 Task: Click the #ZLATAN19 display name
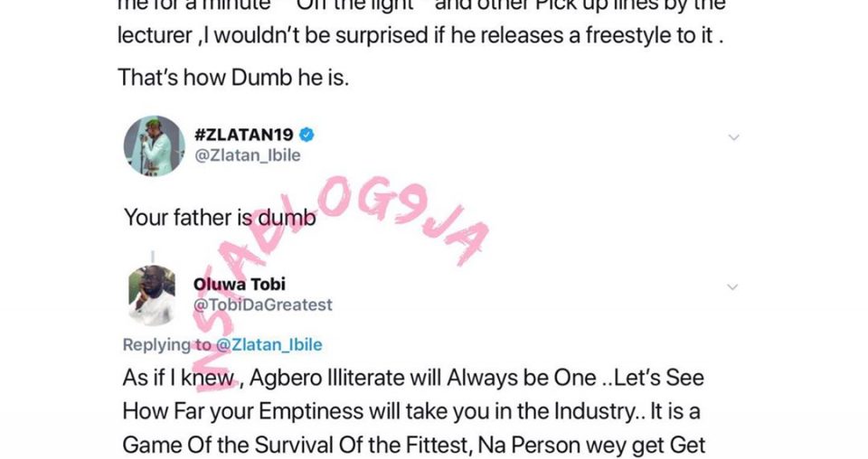243,135
